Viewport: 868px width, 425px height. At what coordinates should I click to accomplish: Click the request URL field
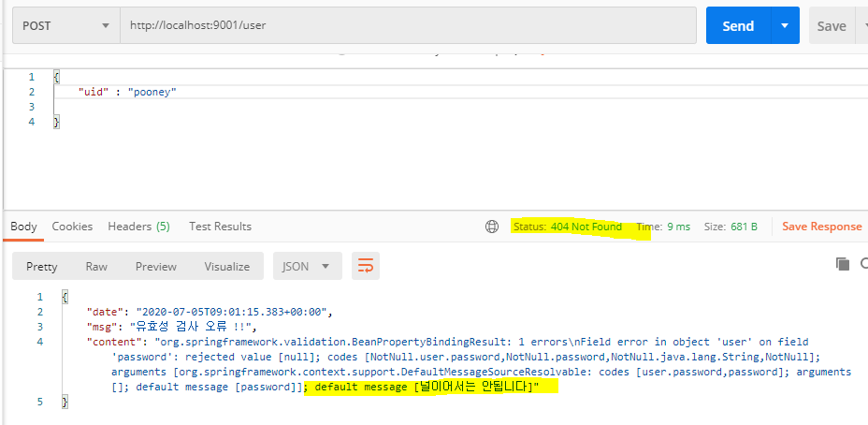click(x=408, y=25)
